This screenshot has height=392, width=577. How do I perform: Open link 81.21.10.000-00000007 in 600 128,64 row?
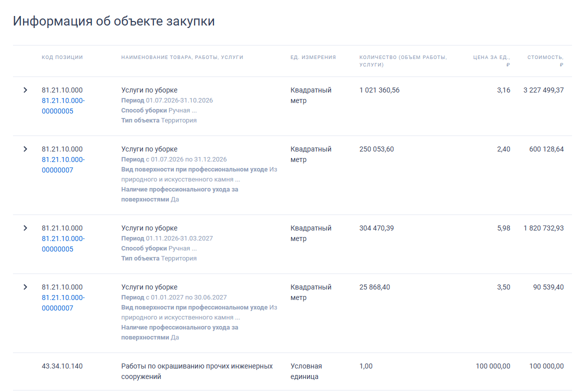pos(63,165)
